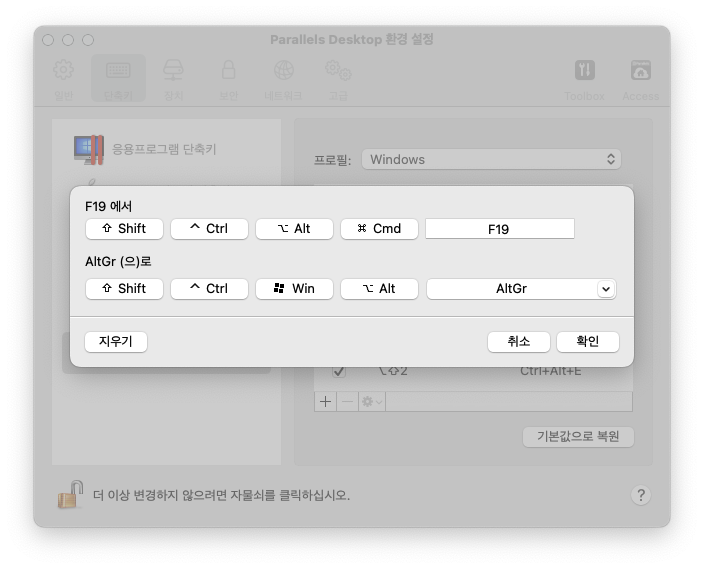The height and width of the screenshot is (569, 704).
Task: Click 기본값으로 복원 restore defaults button
Action: pyautogui.click(x=578, y=437)
